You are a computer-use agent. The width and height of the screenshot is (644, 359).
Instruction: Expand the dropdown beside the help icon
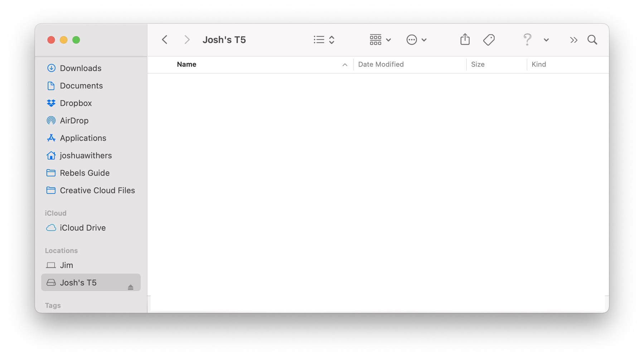(x=546, y=40)
